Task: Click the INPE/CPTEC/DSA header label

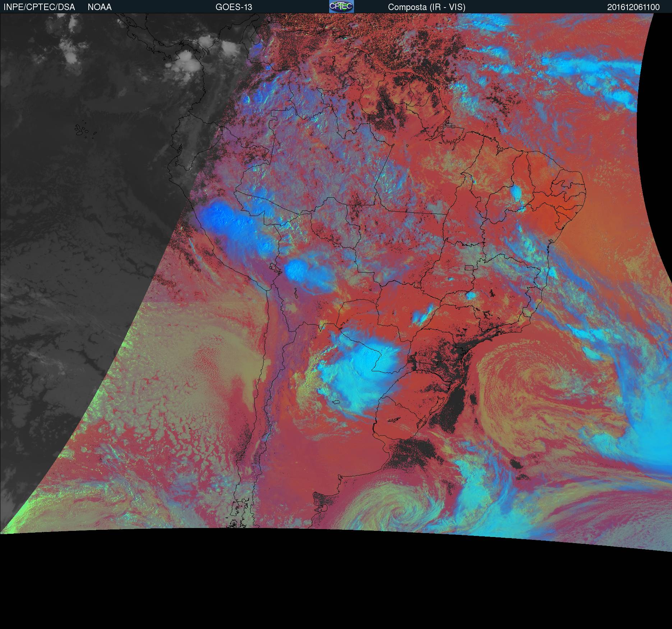Action: (39, 7)
